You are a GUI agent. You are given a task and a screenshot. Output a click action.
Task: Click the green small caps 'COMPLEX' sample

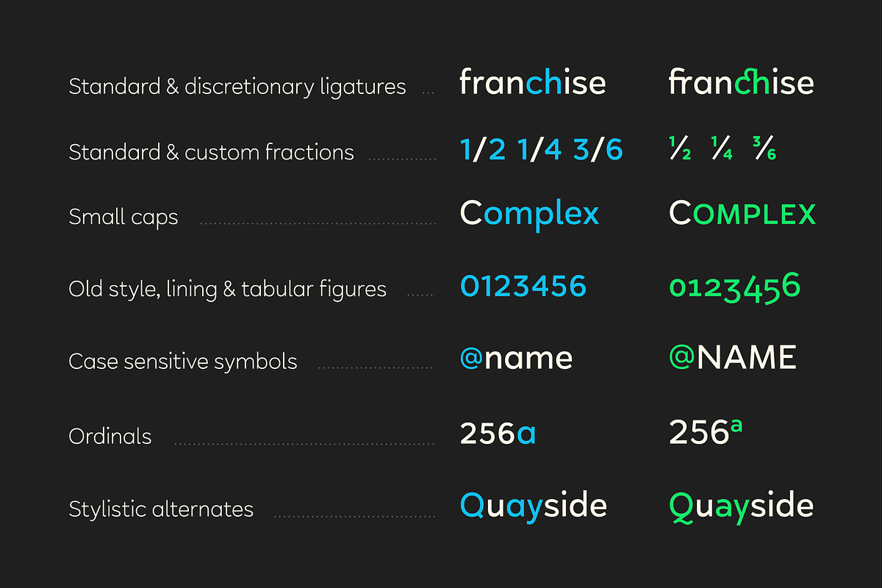pos(742,214)
